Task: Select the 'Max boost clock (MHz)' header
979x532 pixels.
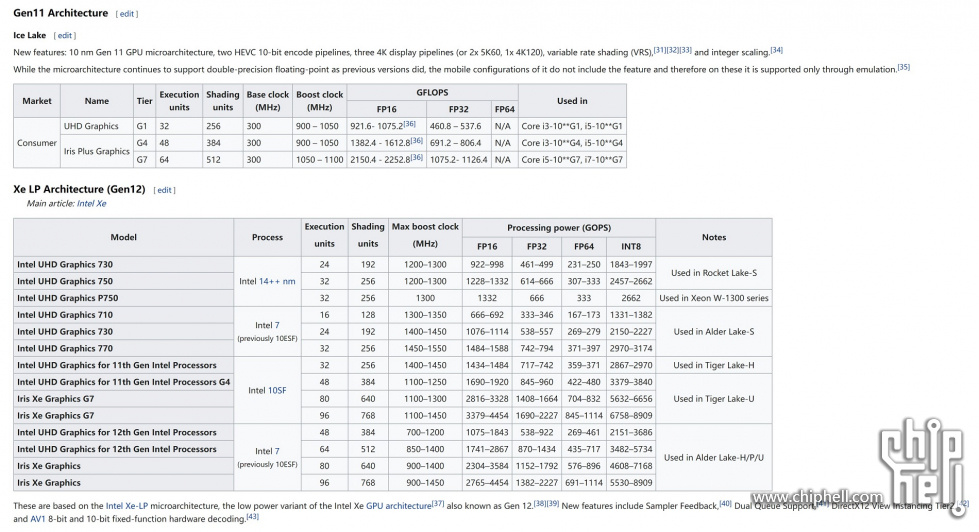Action: pos(425,236)
